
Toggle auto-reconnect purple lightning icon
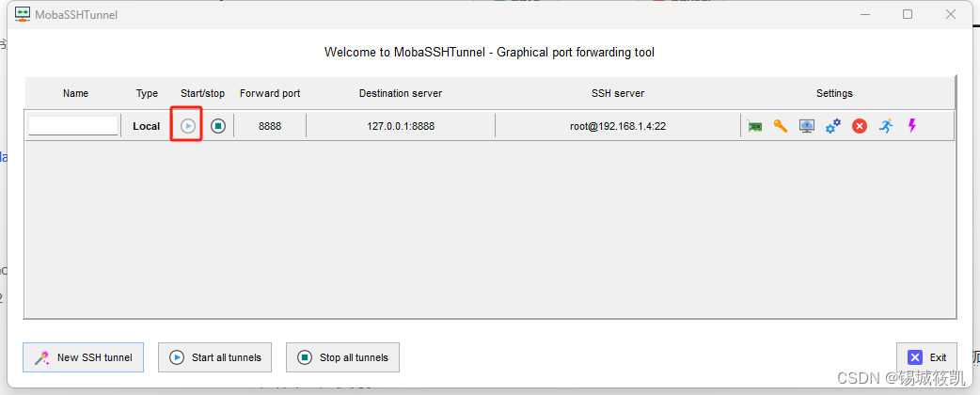coord(912,126)
